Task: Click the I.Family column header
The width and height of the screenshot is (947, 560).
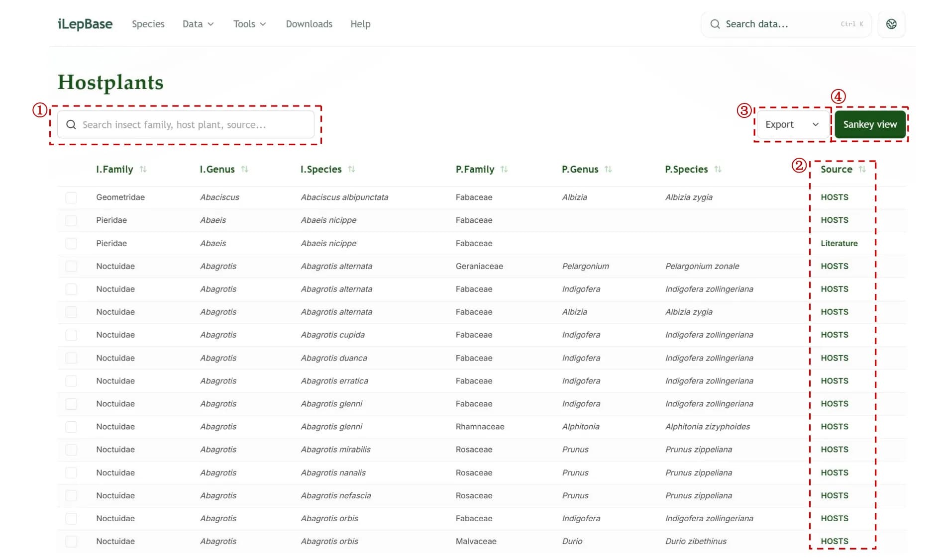Action: point(114,169)
